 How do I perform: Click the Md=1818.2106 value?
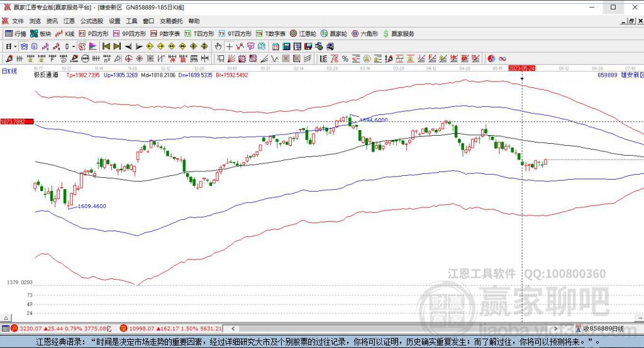click(158, 75)
